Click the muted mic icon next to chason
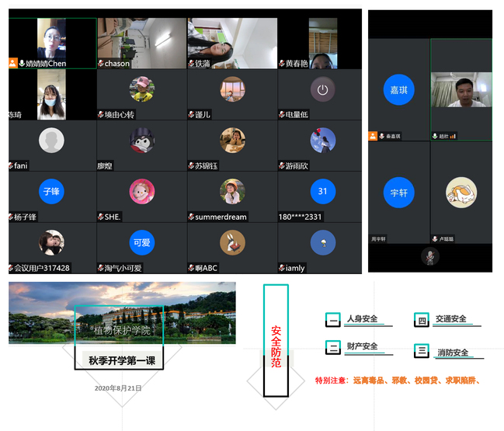The width and height of the screenshot is (504, 431). [101, 64]
